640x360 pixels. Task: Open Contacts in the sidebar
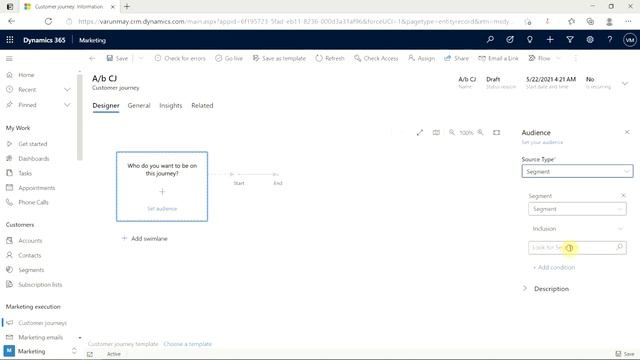pos(29,255)
